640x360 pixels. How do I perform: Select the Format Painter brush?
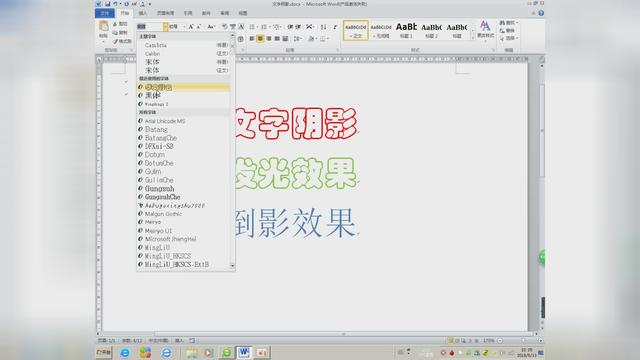(x=122, y=41)
